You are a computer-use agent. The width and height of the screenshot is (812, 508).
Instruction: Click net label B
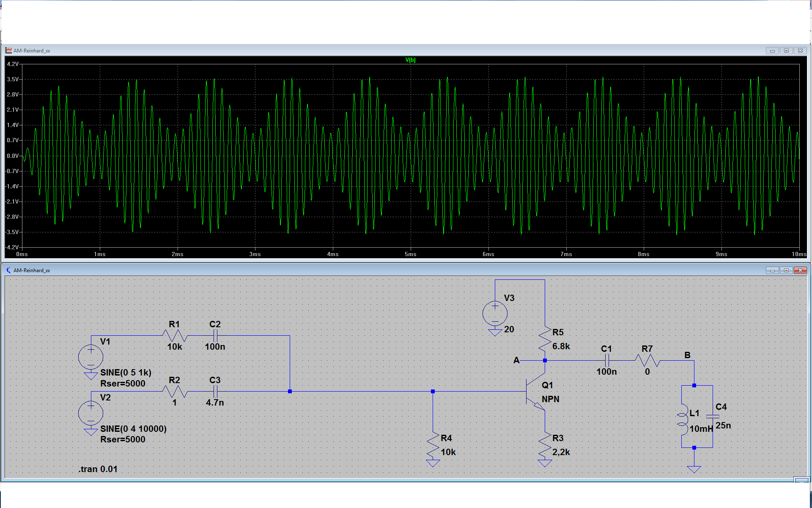[x=688, y=355]
